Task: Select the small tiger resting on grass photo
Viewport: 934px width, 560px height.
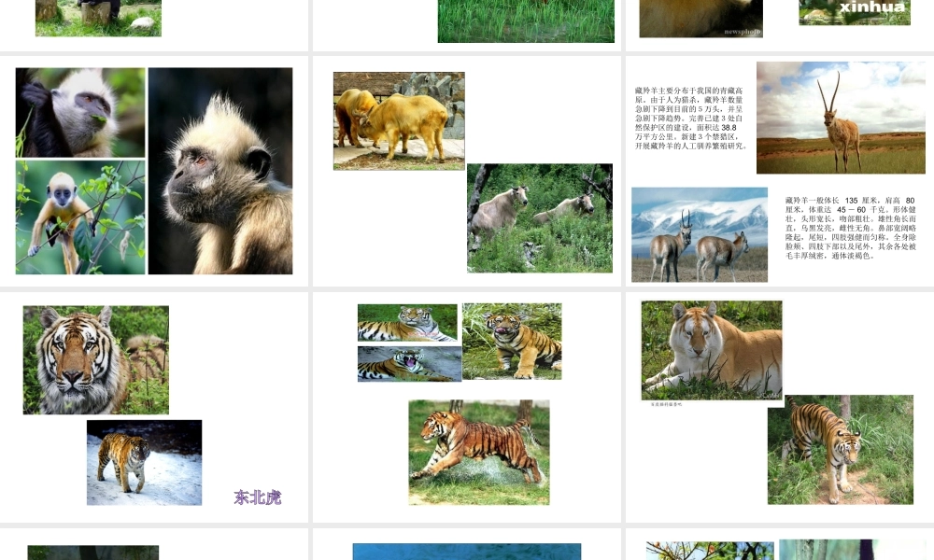Action: (407, 323)
